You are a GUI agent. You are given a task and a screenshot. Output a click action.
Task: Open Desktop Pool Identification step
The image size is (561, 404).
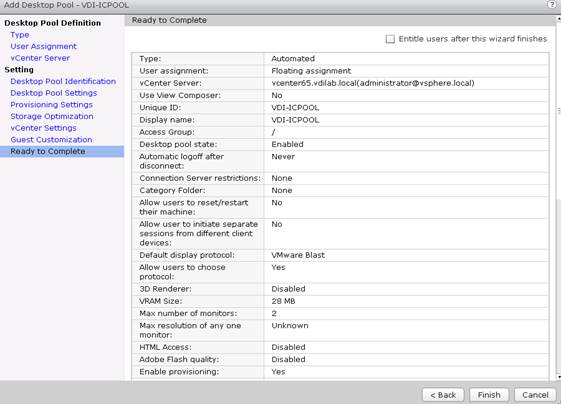coord(63,81)
